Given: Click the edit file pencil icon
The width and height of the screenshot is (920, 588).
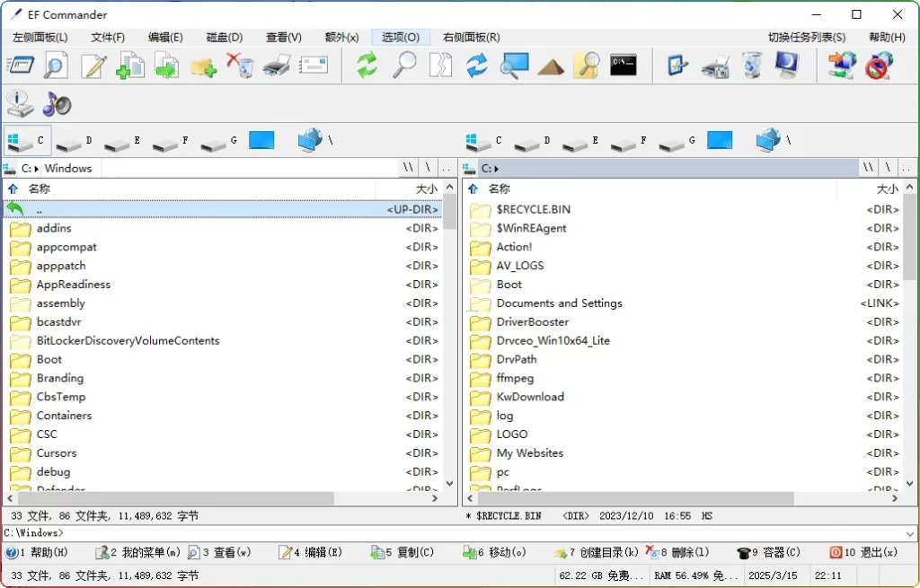Looking at the screenshot, I should pos(93,65).
